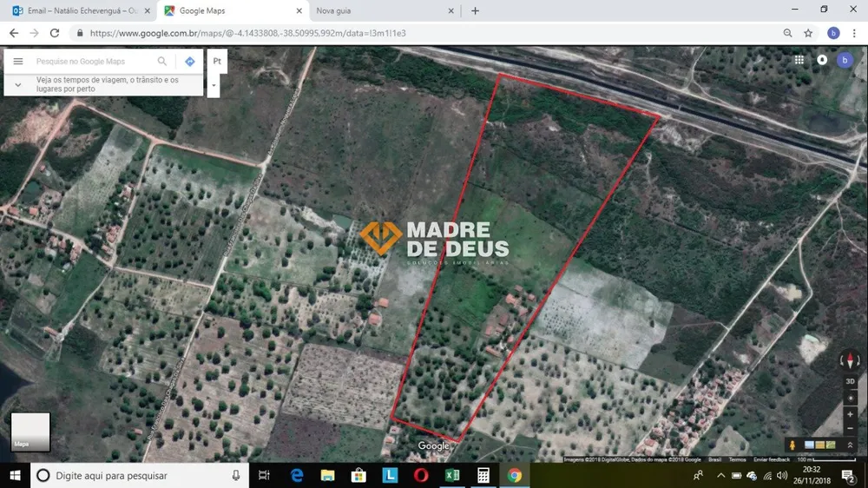
Task: Open the browser page zoom magnifier
Action: click(787, 33)
